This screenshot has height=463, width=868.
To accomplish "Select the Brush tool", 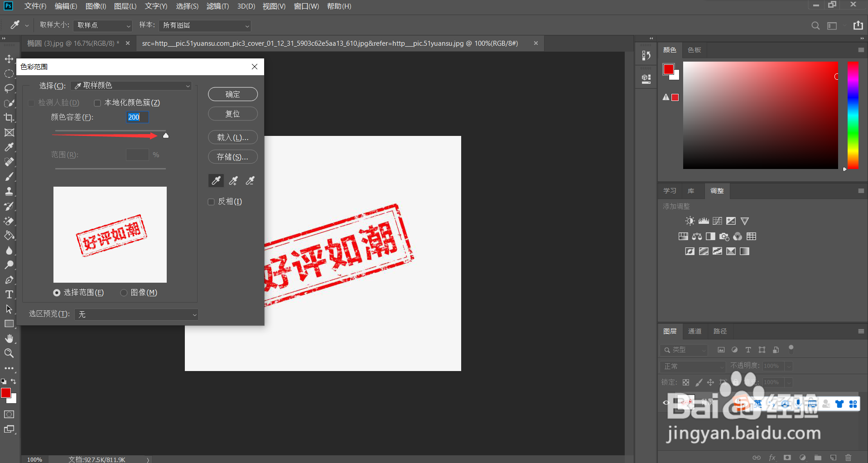I will coord(9,177).
